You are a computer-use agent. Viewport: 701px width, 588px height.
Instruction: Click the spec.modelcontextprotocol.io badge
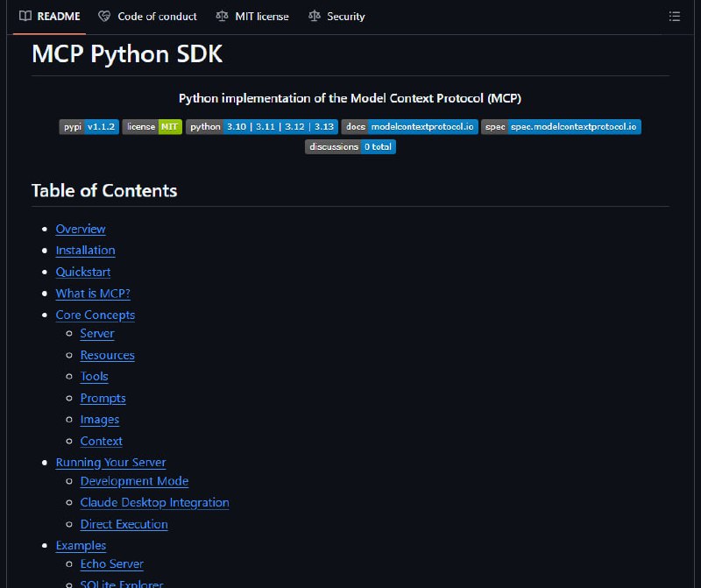(x=561, y=126)
